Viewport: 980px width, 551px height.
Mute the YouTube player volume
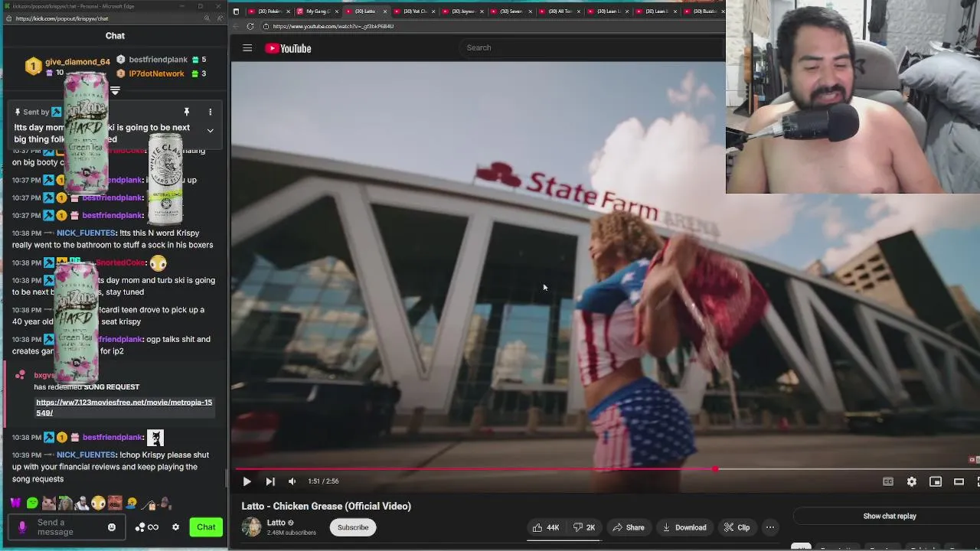(292, 481)
